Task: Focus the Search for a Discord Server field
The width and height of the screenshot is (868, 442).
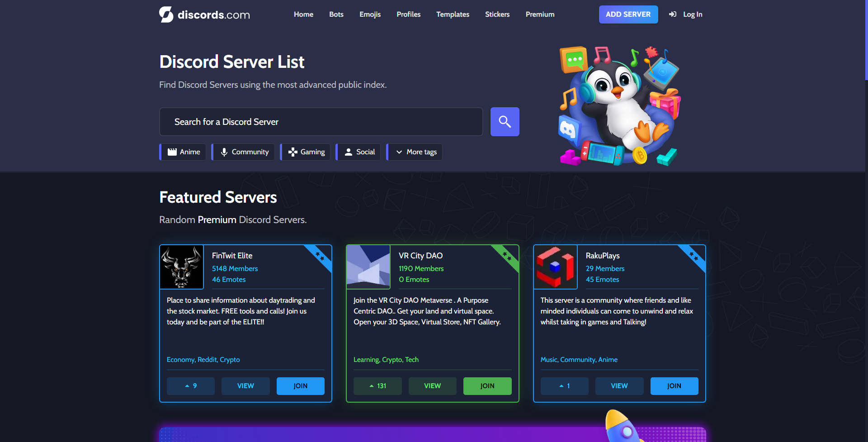Action: coord(321,122)
